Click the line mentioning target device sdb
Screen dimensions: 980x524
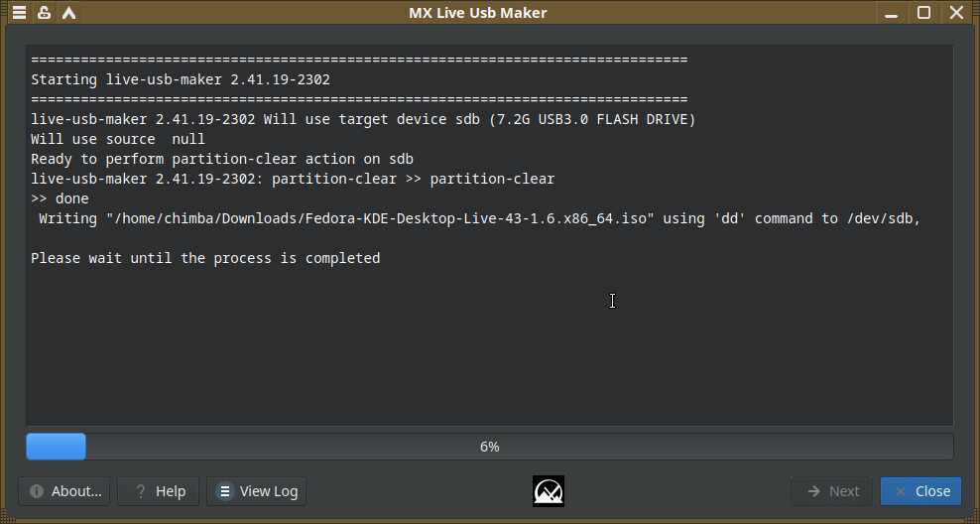pos(363,119)
